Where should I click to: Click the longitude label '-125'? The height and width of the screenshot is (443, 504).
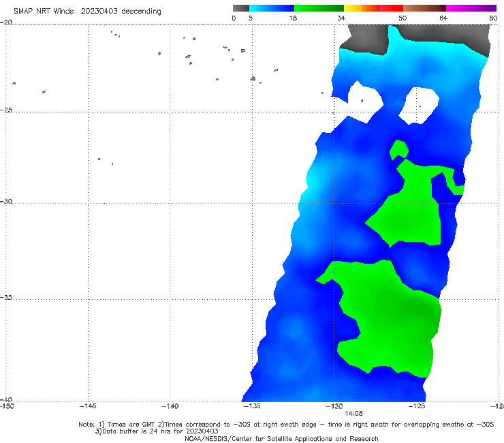417,406
